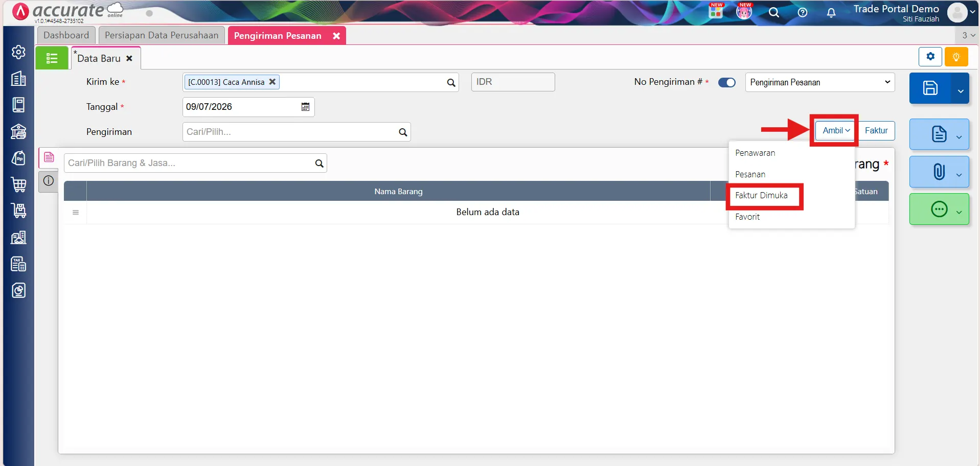Click the Faktur button
The height and width of the screenshot is (466, 980).
coord(876,130)
